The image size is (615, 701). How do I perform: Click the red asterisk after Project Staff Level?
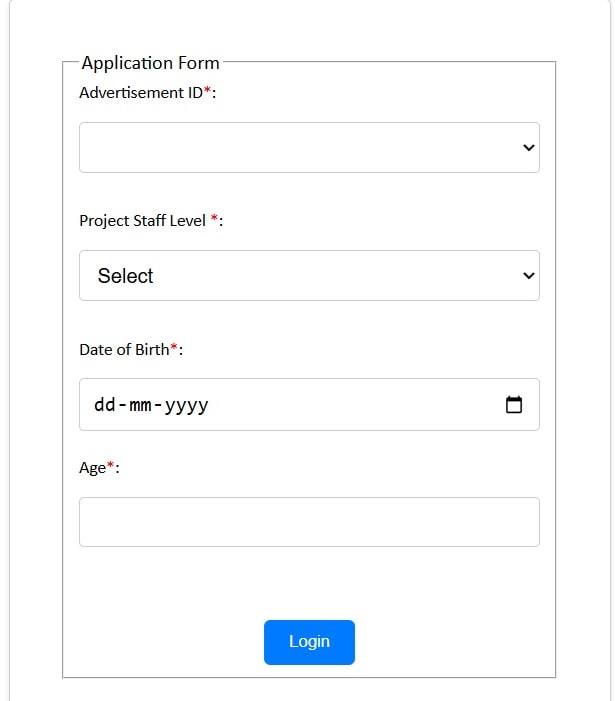(x=215, y=218)
